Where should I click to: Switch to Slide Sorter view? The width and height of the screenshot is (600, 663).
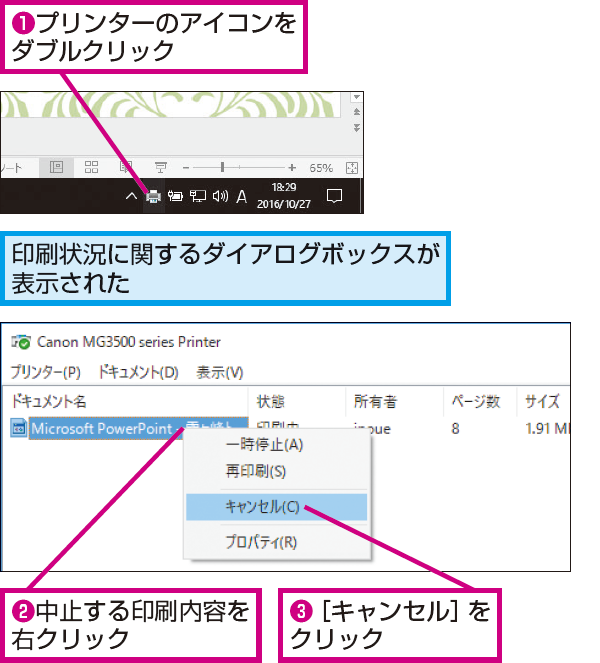click(x=91, y=167)
